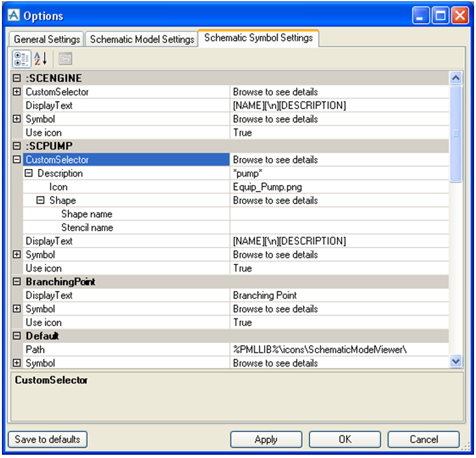Screen dimensions: 476x458
Task: Select the Icon value Equip_Pump.png field
Action: click(x=338, y=187)
